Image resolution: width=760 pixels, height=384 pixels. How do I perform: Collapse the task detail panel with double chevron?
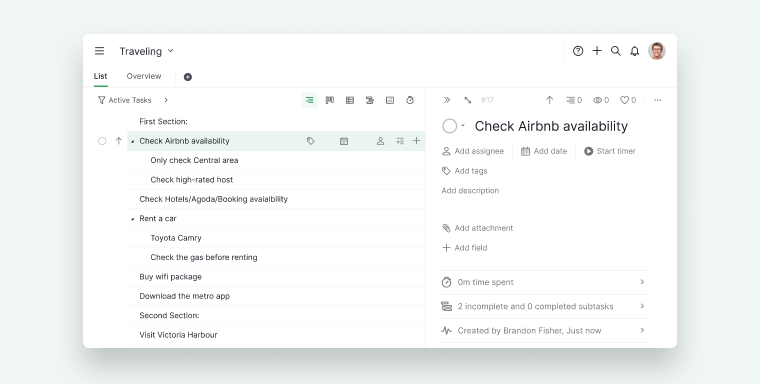click(x=447, y=100)
